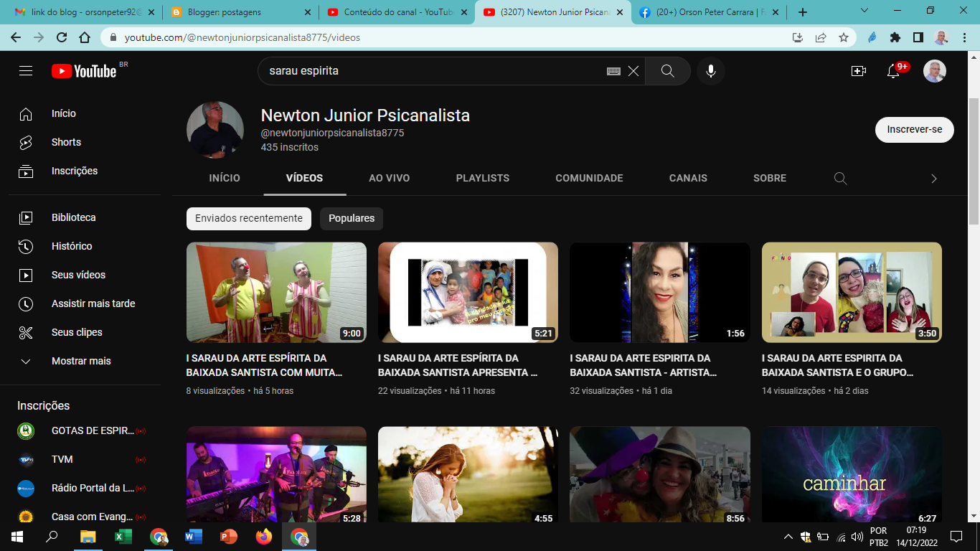Open Chrome home page button
Screen dimensions: 980x551
tap(85, 37)
